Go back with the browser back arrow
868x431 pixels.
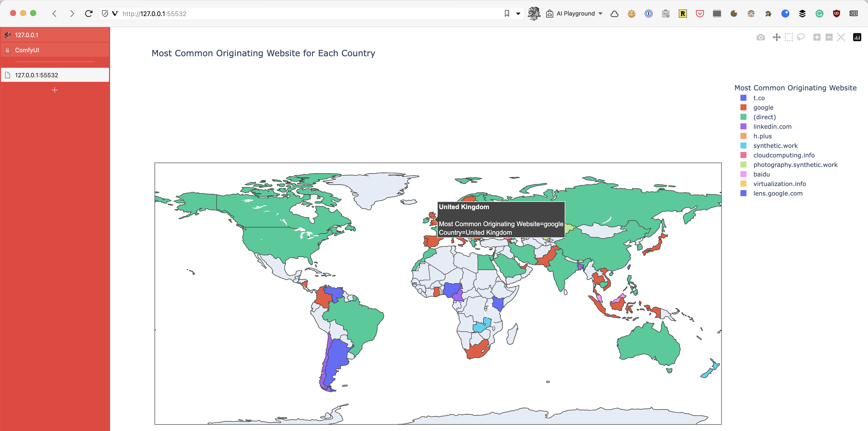(55, 14)
